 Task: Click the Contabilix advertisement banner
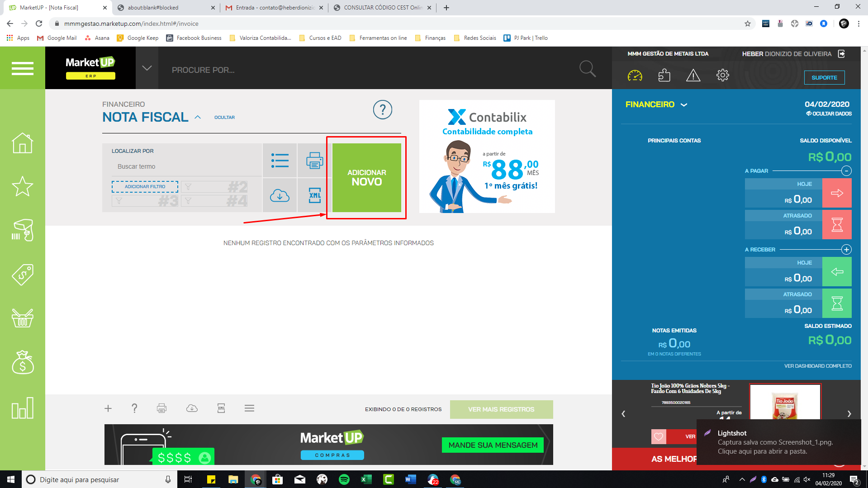tap(487, 156)
